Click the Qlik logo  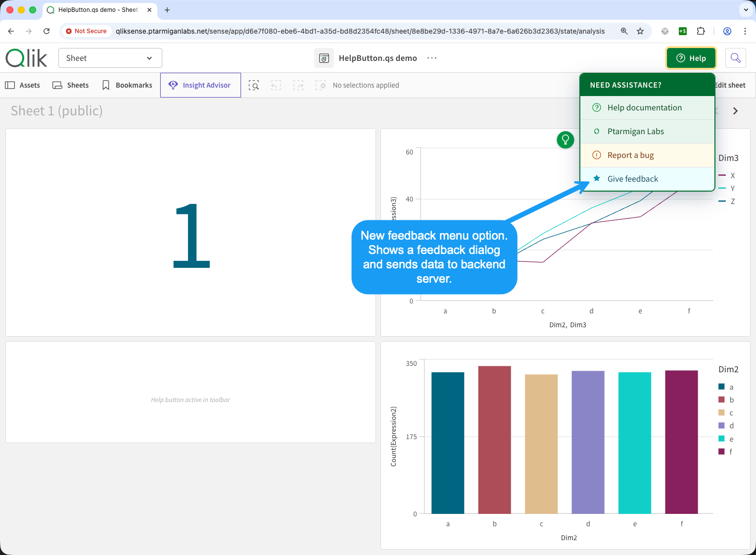pos(27,58)
